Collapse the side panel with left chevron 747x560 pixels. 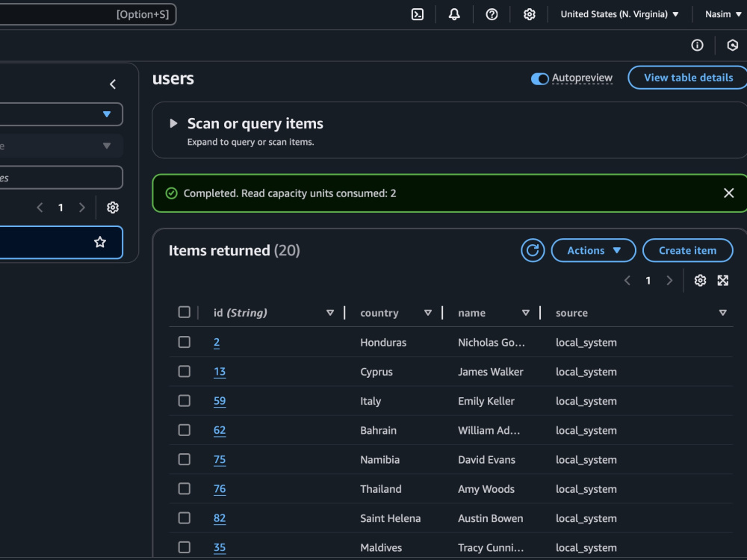coord(113,84)
